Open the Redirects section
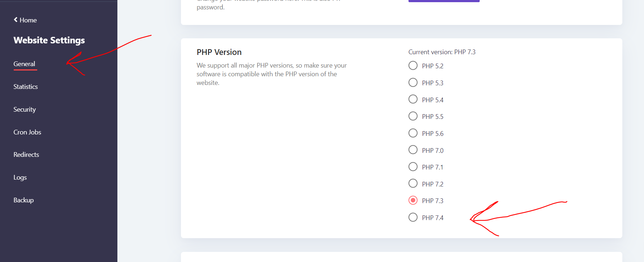 tap(26, 155)
